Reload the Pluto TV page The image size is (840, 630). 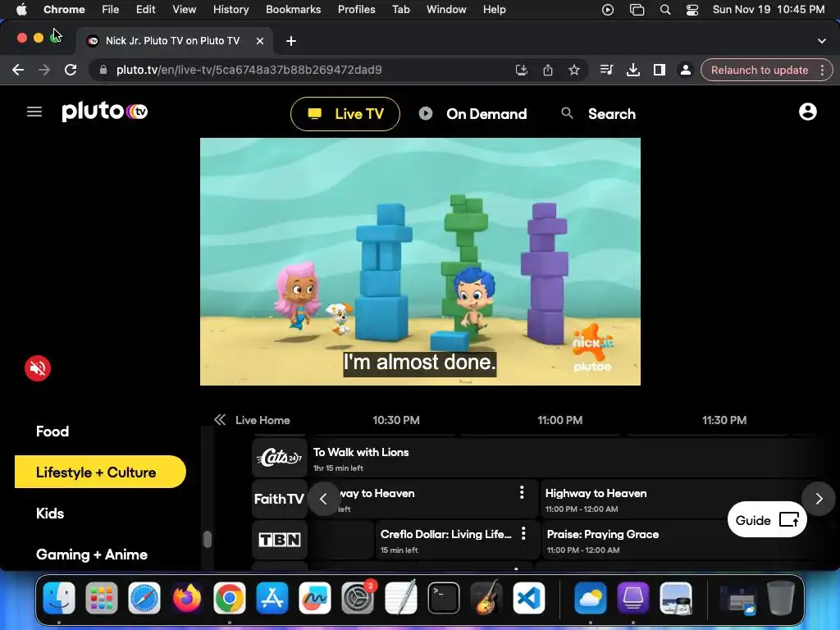[71, 70]
